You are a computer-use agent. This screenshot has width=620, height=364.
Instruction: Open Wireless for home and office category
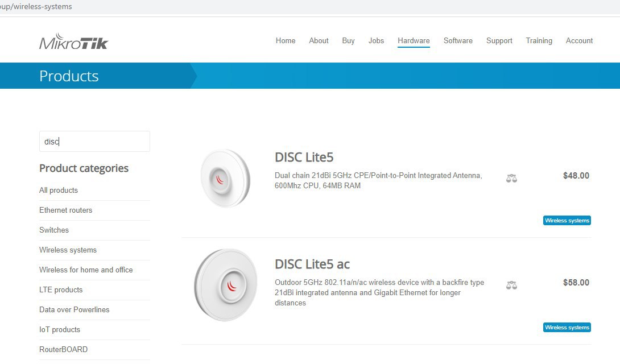[86, 270]
